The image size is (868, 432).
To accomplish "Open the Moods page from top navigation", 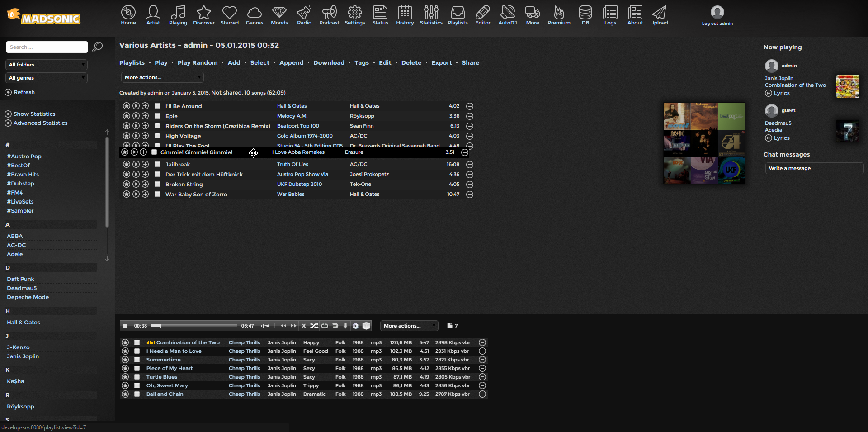I will pos(279,15).
